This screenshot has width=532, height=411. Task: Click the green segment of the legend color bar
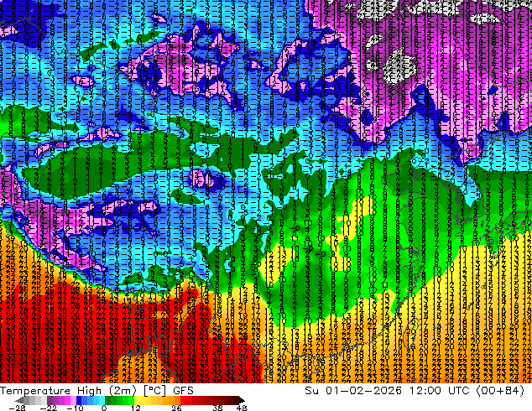tap(119, 400)
